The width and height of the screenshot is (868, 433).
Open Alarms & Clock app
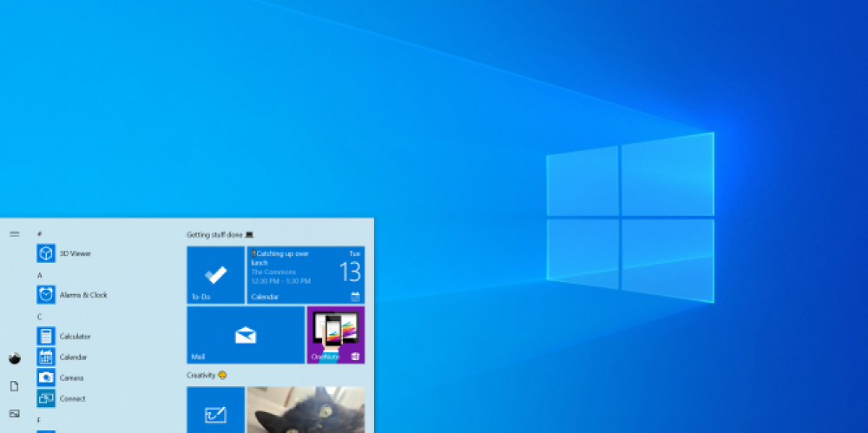click(x=72, y=295)
